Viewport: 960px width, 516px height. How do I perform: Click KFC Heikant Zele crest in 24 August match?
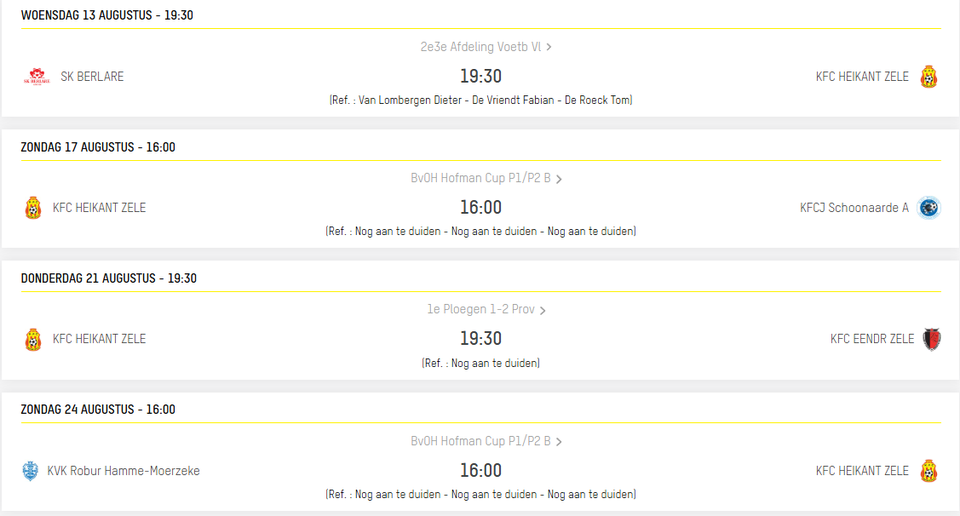pos(929,471)
